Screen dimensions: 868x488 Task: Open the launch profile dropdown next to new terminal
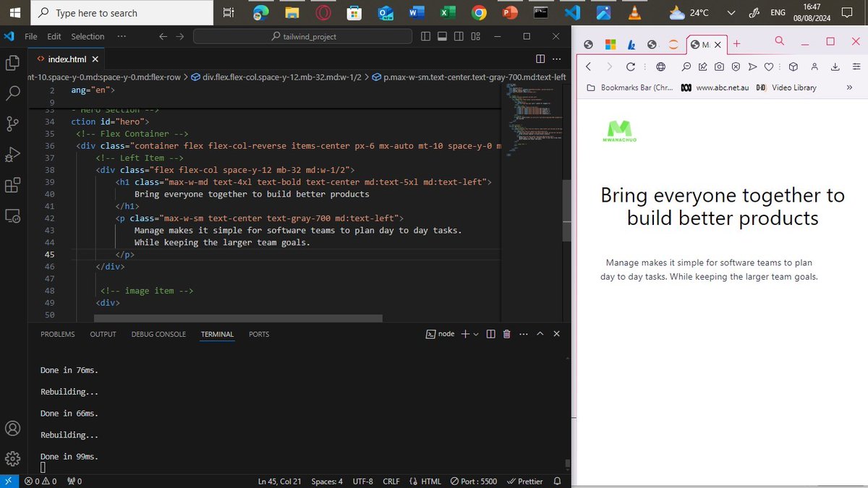coord(476,335)
